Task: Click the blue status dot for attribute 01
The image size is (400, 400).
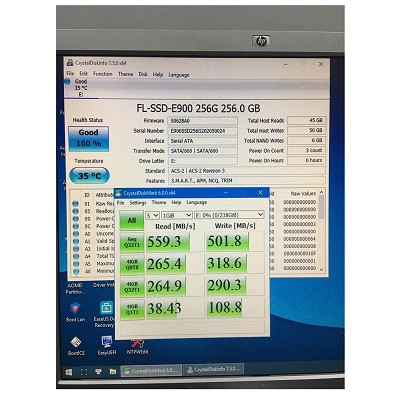Action: click(76, 204)
